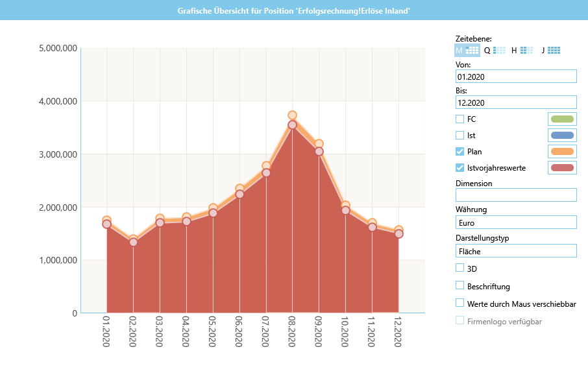Uncheck the Istvorjahreswerte series
Image resolution: width=588 pixels, height=371 pixels.
pos(459,167)
